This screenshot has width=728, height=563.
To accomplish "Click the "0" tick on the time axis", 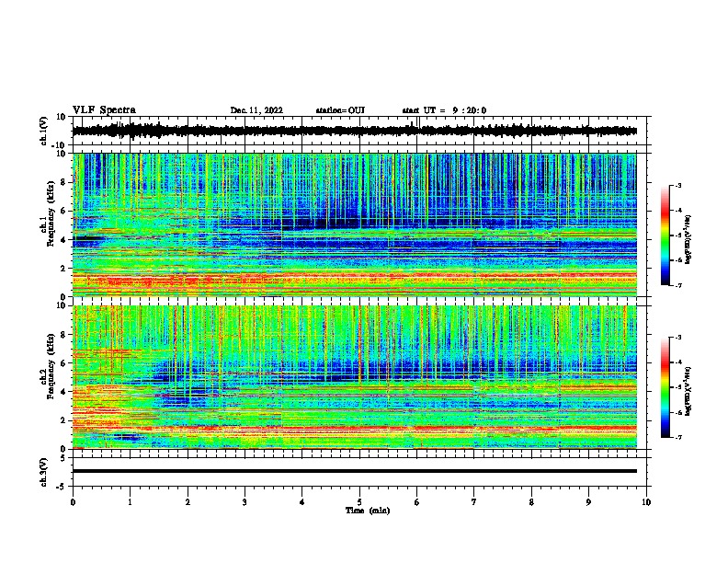I will tap(73, 502).
